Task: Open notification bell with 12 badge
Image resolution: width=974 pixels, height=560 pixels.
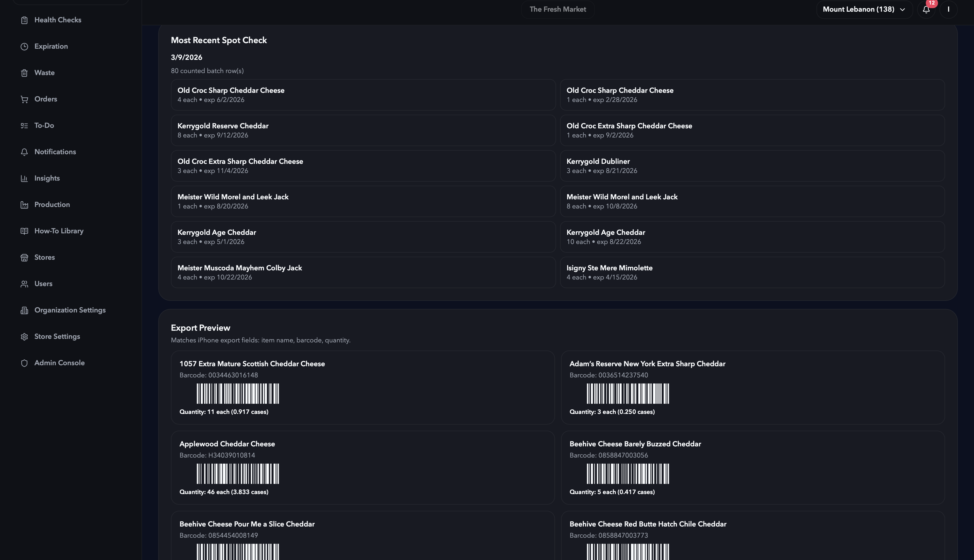Action: pos(926,9)
